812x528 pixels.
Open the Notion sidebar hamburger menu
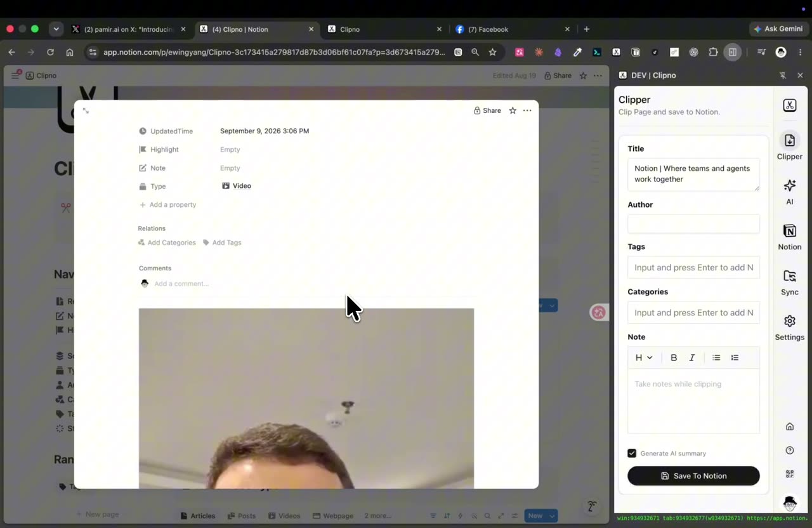click(16, 75)
